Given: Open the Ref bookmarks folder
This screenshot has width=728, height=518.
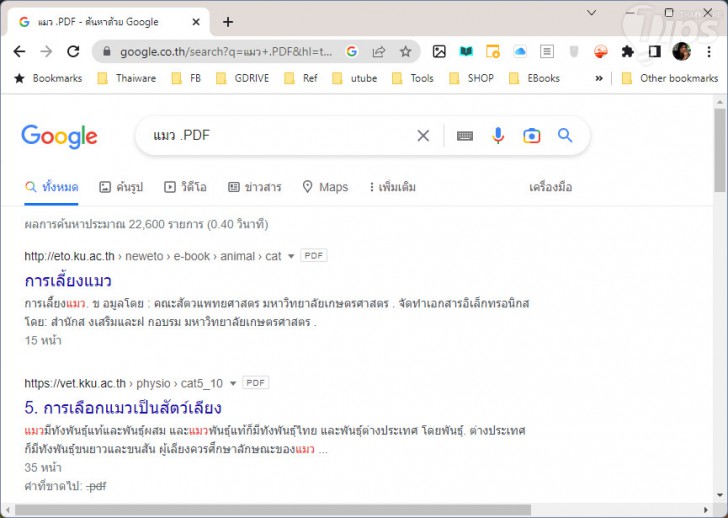Looking at the screenshot, I should click(x=301, y=78).
